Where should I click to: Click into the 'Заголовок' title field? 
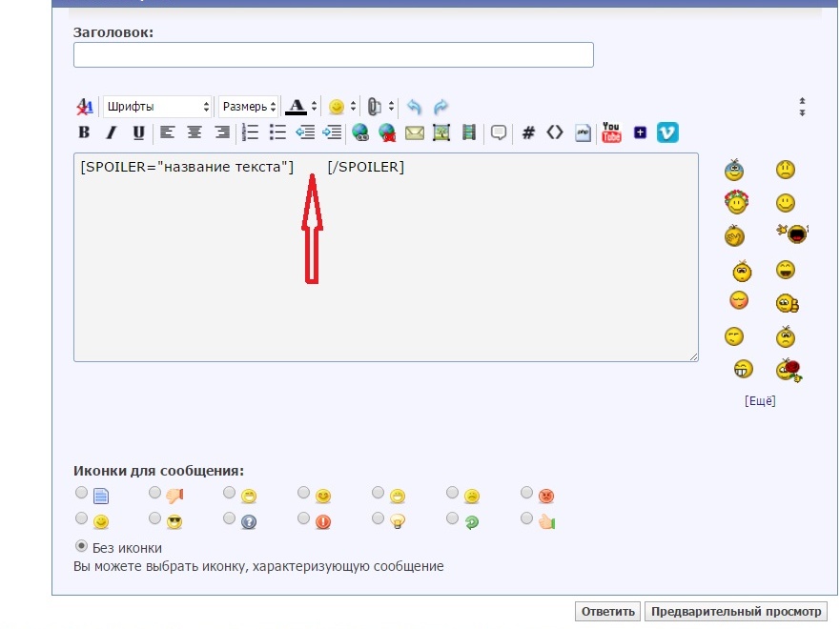(x=333, y=55)
